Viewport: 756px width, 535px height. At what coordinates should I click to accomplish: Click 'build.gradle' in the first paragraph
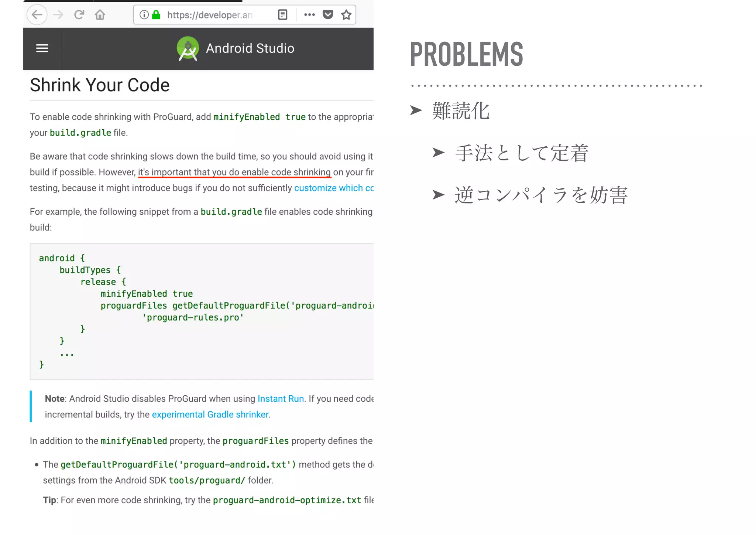[x=80, y=133]
